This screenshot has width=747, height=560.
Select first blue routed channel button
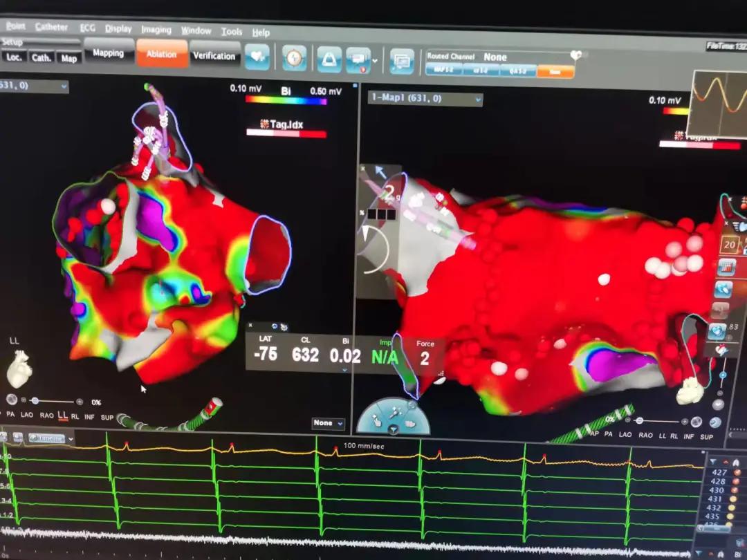tap(443, 70)
